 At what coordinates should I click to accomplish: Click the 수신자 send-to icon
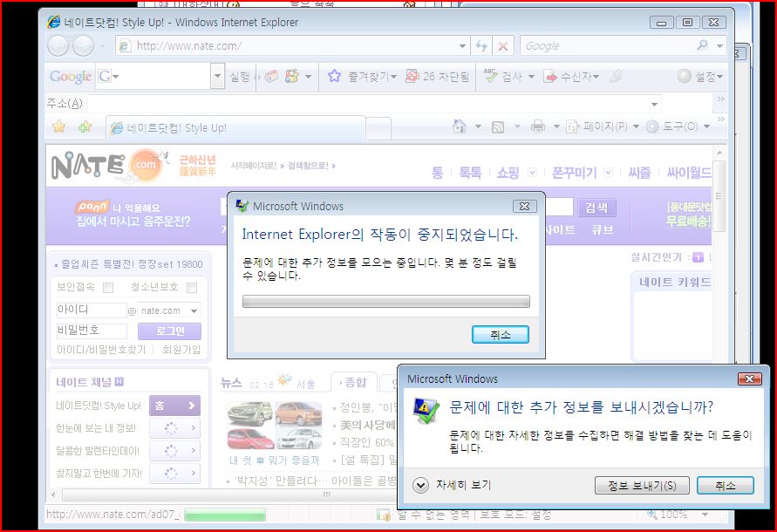(550, 77)
